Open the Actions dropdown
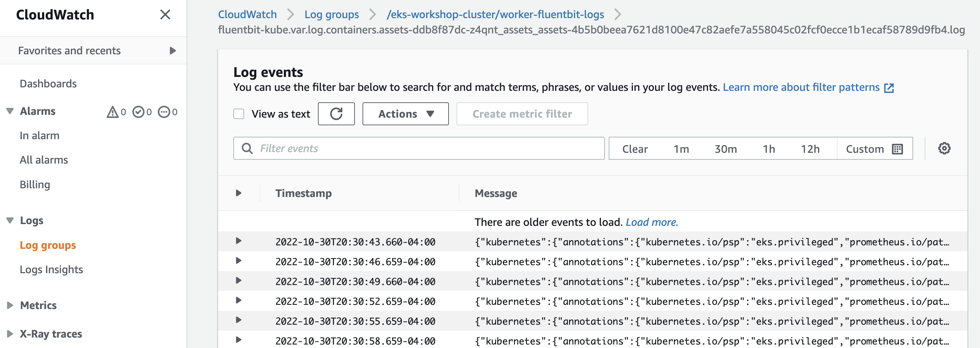Screen dimensions: 980x348 [x=405, y=114]
